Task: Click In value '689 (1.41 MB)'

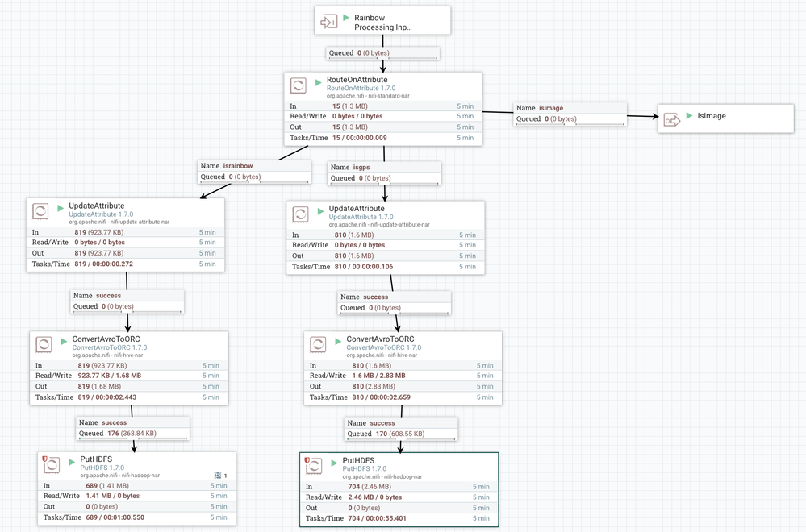Action: point(107,485)
